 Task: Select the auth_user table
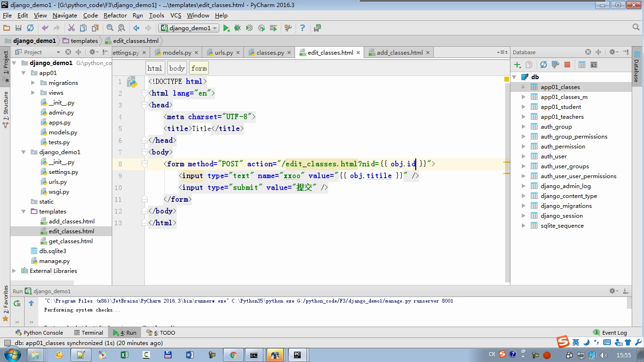[x=554, y=156]
